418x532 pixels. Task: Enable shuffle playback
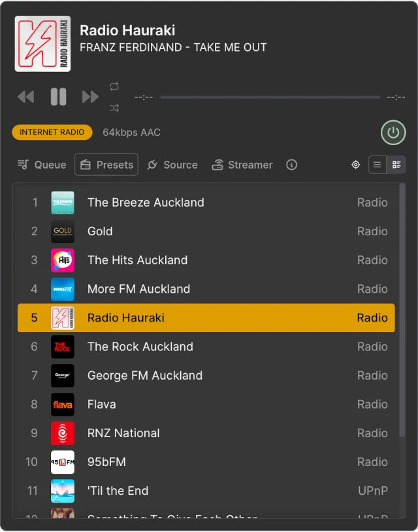pyautogui.click(x=114, y=108)
